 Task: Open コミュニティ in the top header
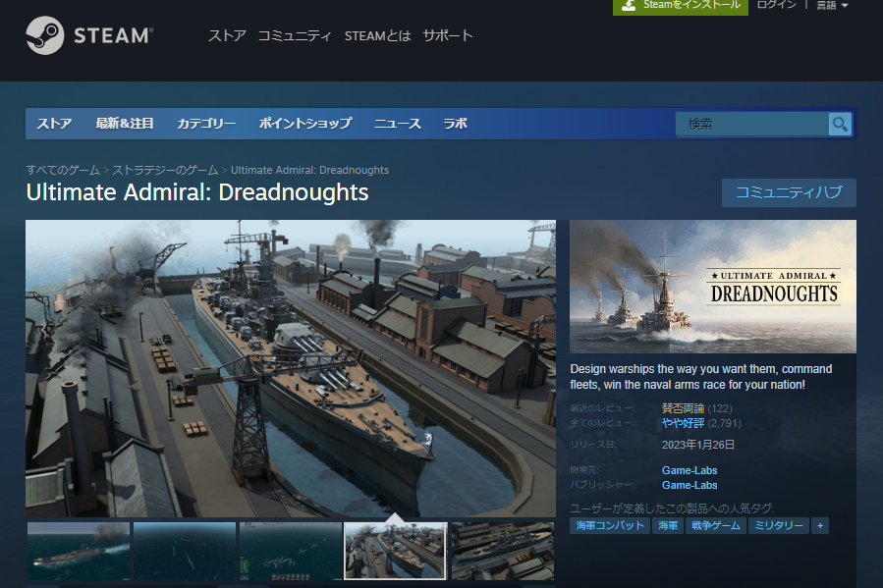[x=295, y=36]
